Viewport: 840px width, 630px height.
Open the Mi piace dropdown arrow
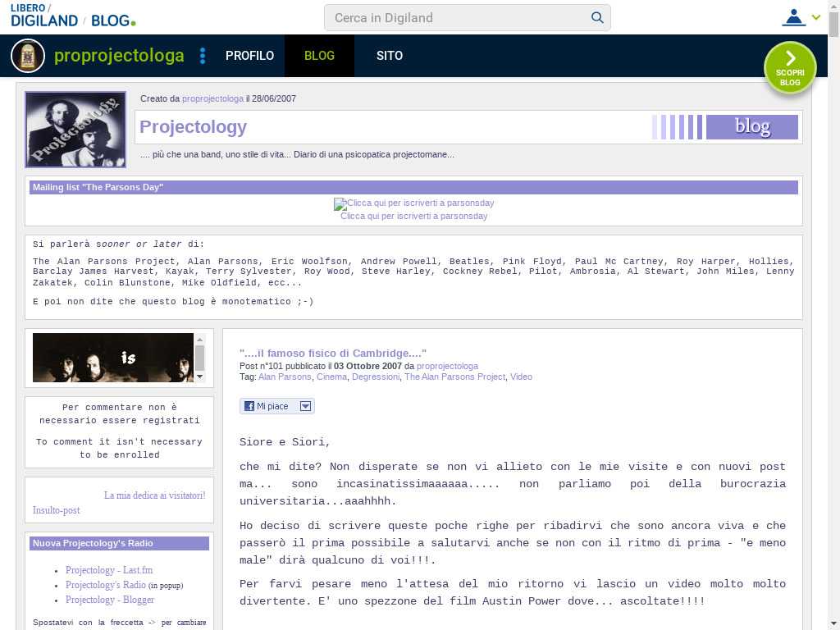305,406
